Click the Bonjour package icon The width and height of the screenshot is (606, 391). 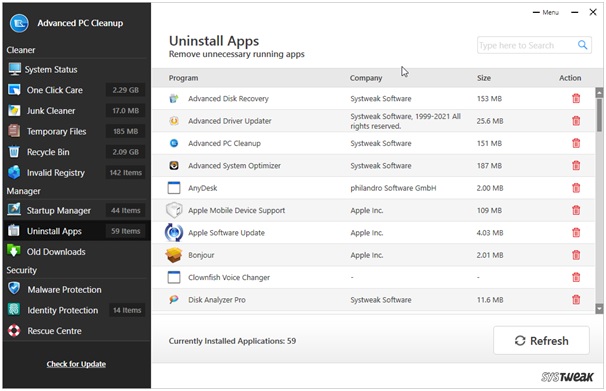174,255
